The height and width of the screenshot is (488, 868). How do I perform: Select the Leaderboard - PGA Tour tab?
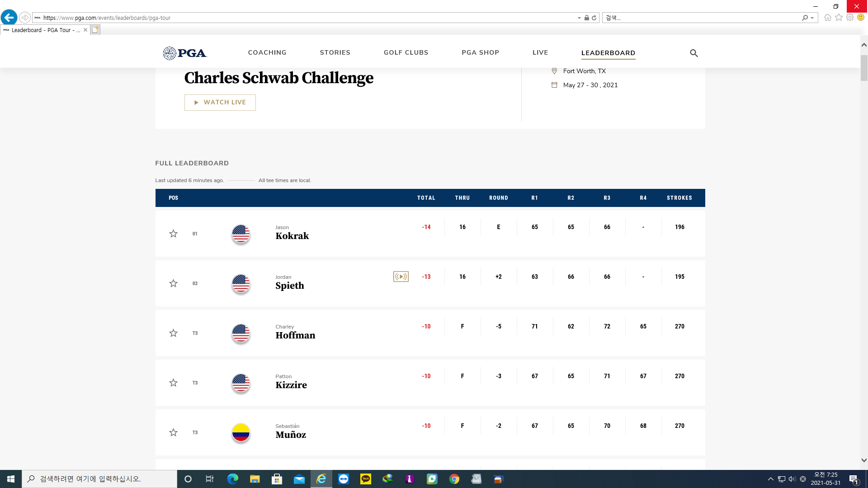[x=44, y=30]
